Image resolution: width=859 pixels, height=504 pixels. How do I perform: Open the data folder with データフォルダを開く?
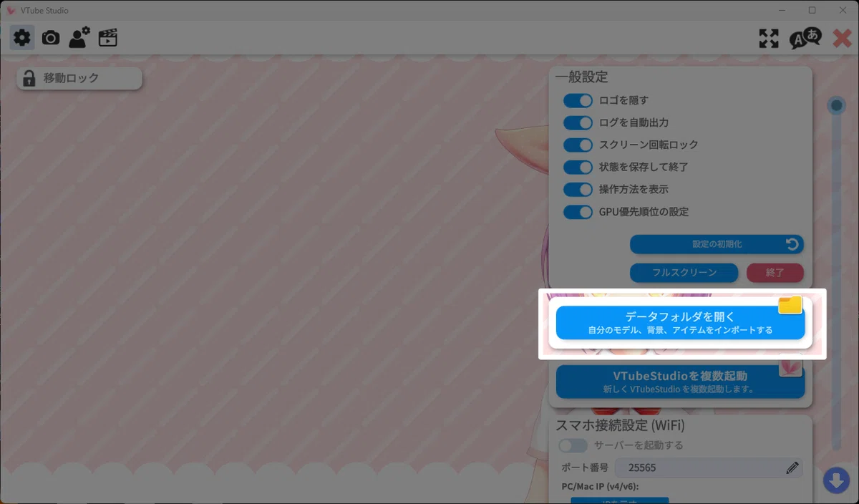(x=680, y=323)
